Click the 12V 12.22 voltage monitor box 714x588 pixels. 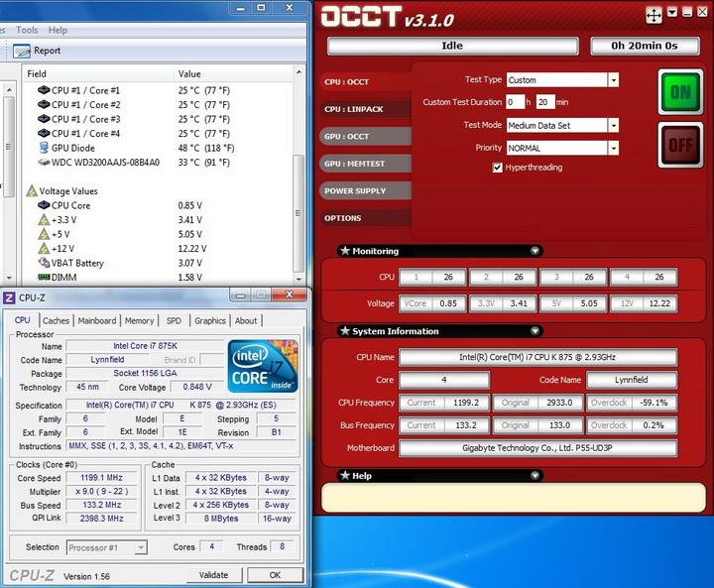(x=644, y=303)
